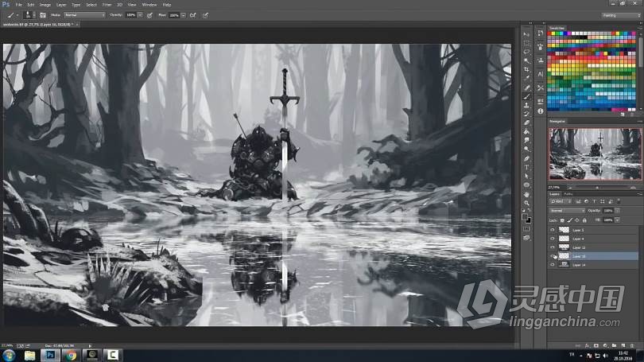The height and width of the screenshot is (362, 644).
Task: Open the Layer menu
Action: (x=61, y=5)
